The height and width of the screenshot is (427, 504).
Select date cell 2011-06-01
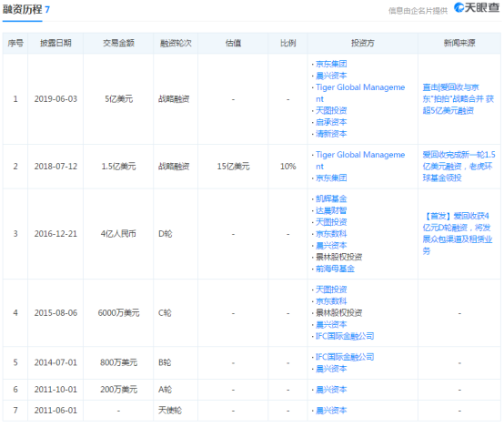click(x=55, y=411)
